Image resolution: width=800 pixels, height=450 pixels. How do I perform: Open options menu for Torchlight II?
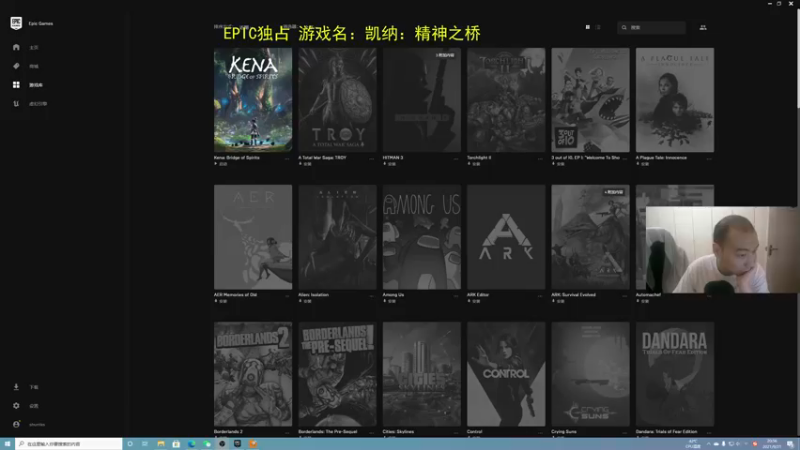pyautogui.click(x=540, y=159)
